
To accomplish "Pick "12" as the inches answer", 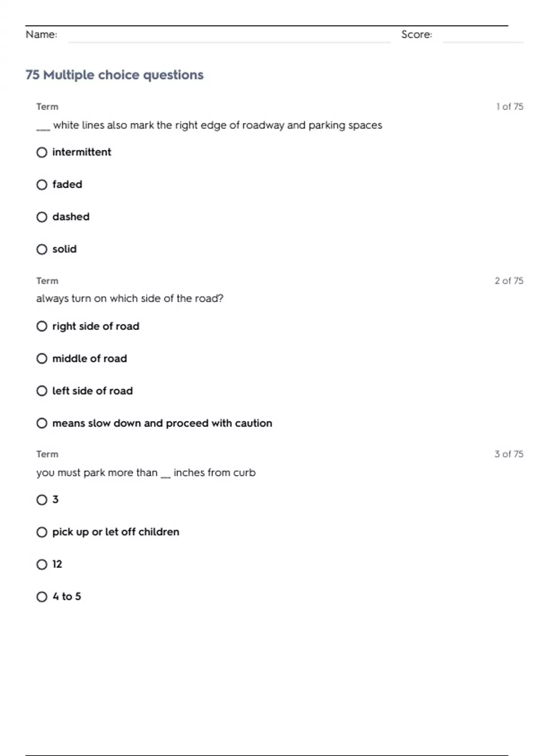I will click(x=42, y=565).
